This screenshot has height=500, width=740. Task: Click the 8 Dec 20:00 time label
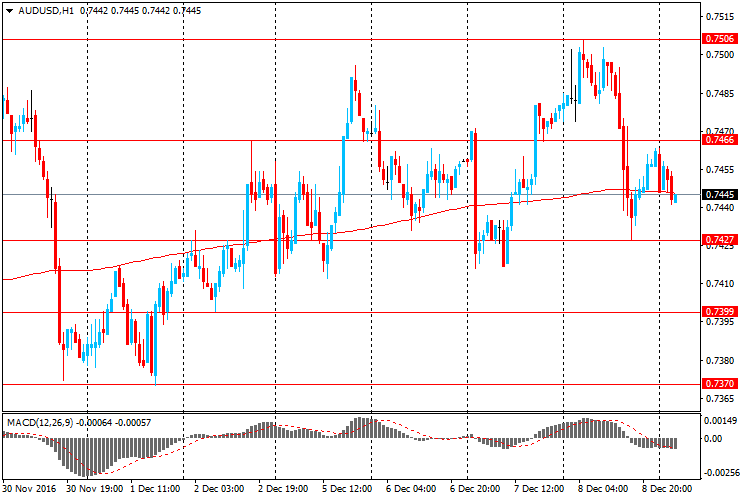click(x=667, y=490)
